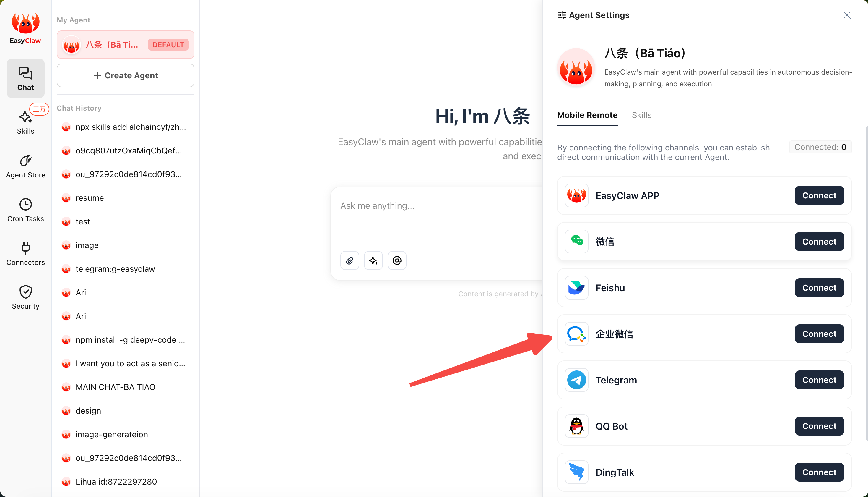
Task: Open chat 'telegram:g-easyclaw'
Action: (125, 269)
